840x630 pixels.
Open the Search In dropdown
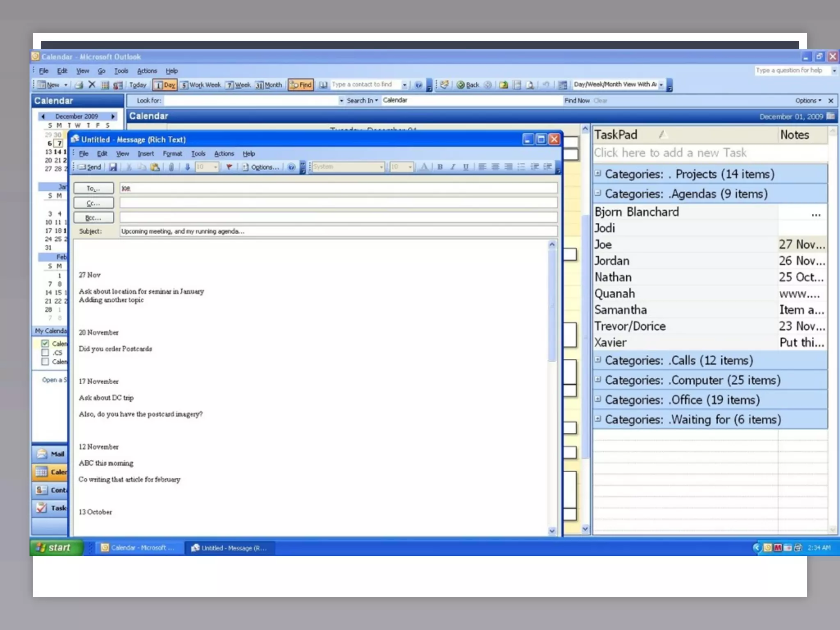tap(362, 100)
